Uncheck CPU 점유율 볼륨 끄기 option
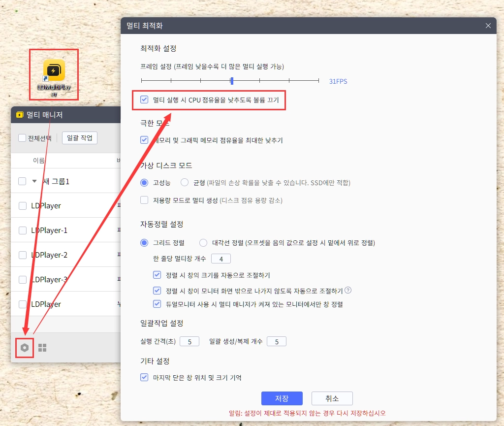Screen dimensions: 504x426 (144, 100)
